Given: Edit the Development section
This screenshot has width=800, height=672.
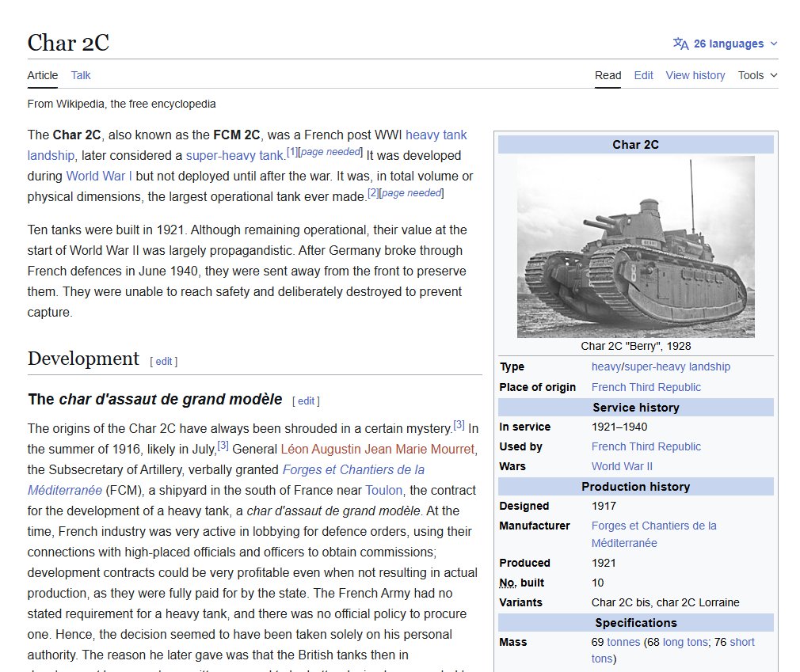Looking at the screenshot, I should (x=164, y=362).
